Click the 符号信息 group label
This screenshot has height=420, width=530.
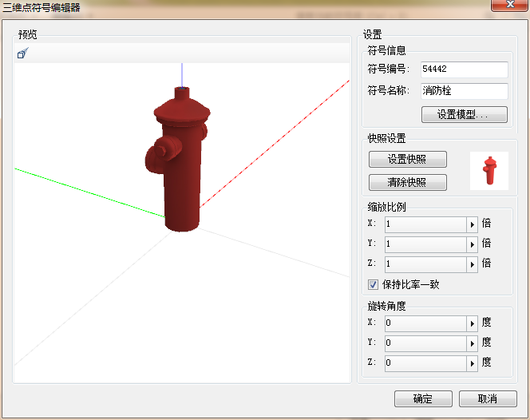(386, 50)
